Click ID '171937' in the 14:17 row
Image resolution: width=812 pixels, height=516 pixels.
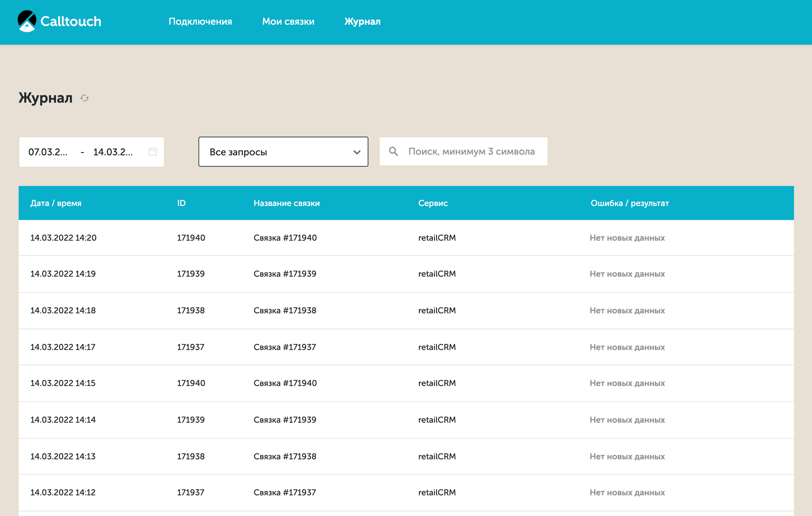click(x=191, y=347)
